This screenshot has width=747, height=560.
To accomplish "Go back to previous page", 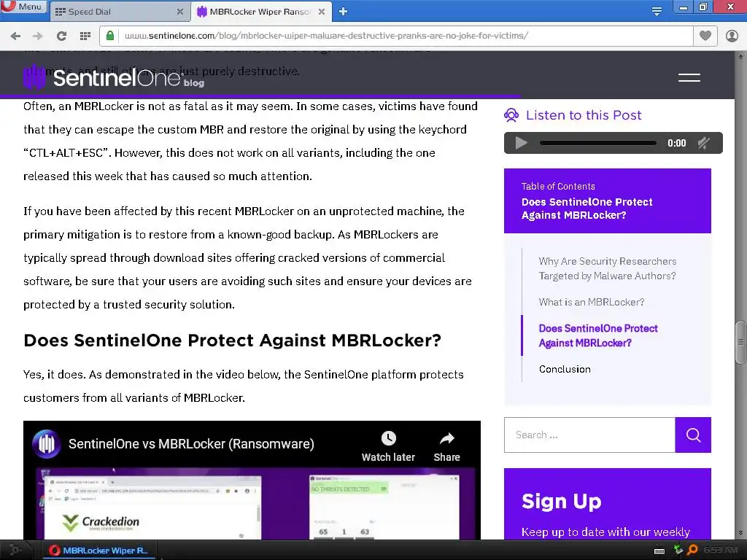I will pyautogui.click(x=16, y=36).
